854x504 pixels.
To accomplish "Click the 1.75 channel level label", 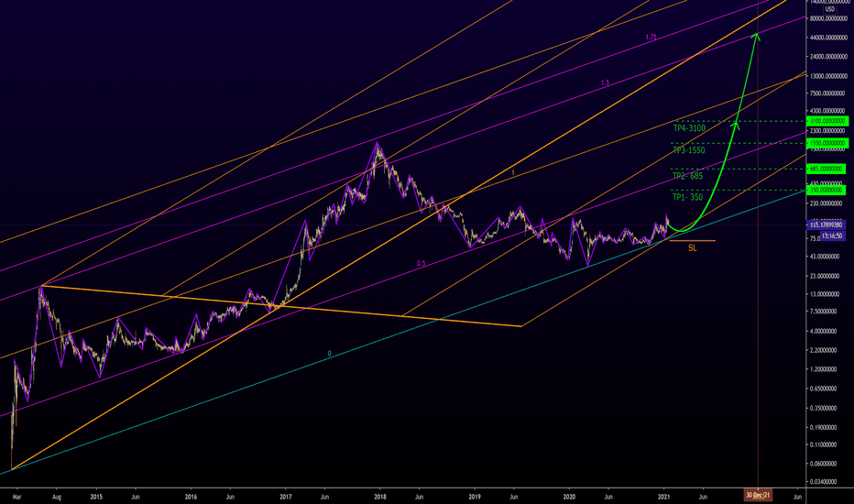I will pos(651,37).
